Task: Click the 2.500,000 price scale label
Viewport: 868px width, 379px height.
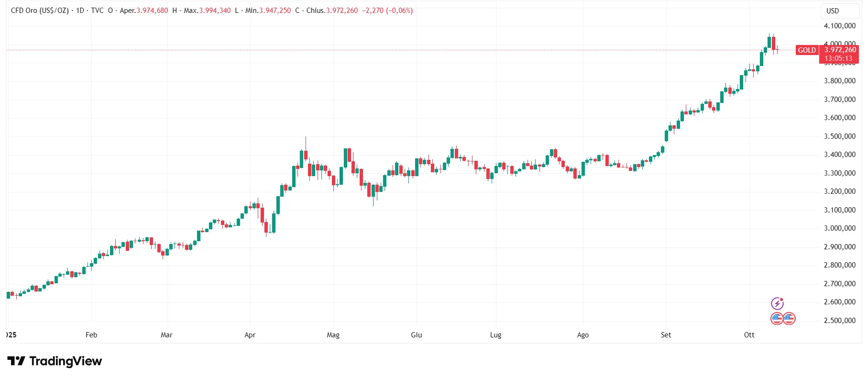Action: [x=839, y=321]
